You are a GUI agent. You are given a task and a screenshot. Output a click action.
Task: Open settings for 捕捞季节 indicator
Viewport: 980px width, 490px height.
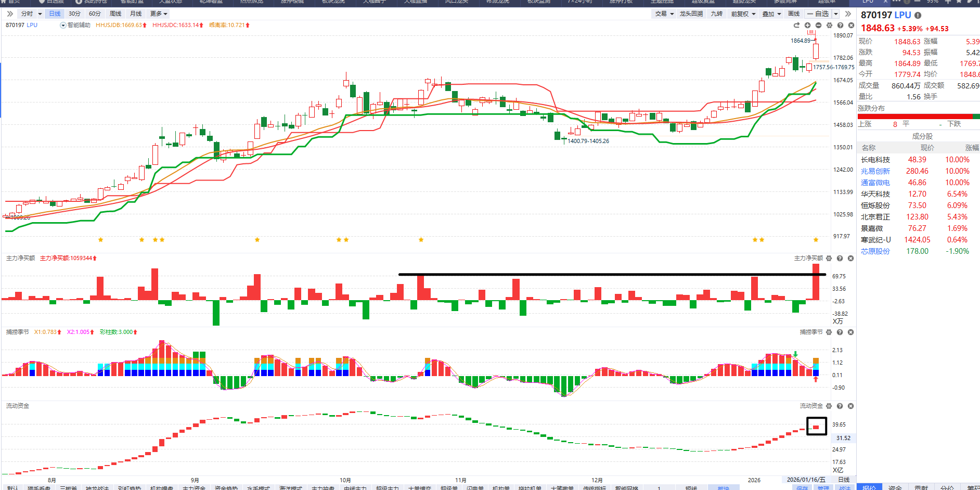point(829,332)
